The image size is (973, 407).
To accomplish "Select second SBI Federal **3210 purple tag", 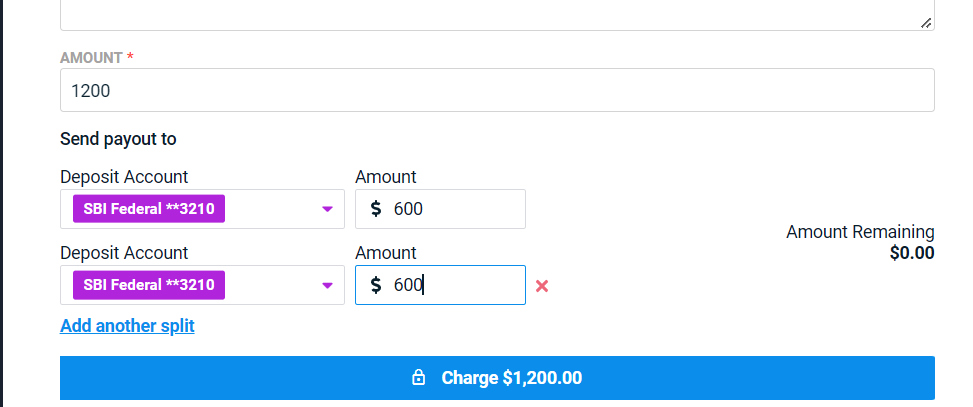I will point(149,285).
